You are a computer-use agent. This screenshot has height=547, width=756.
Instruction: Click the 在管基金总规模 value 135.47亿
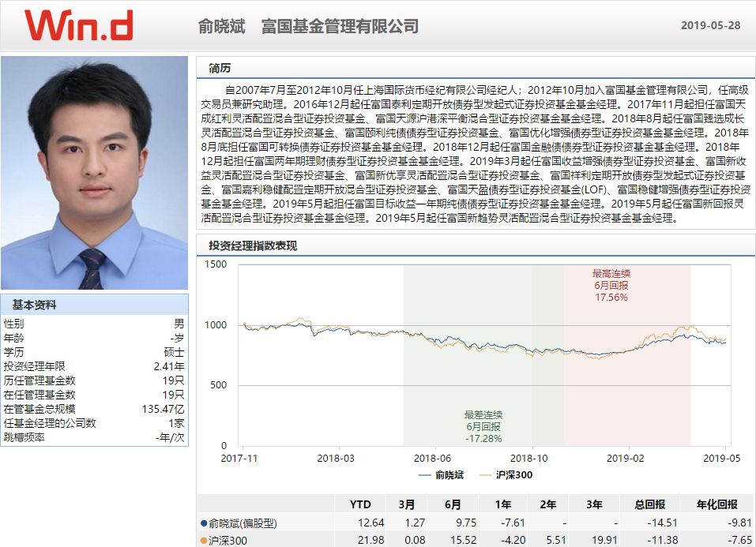click(163, 409)
